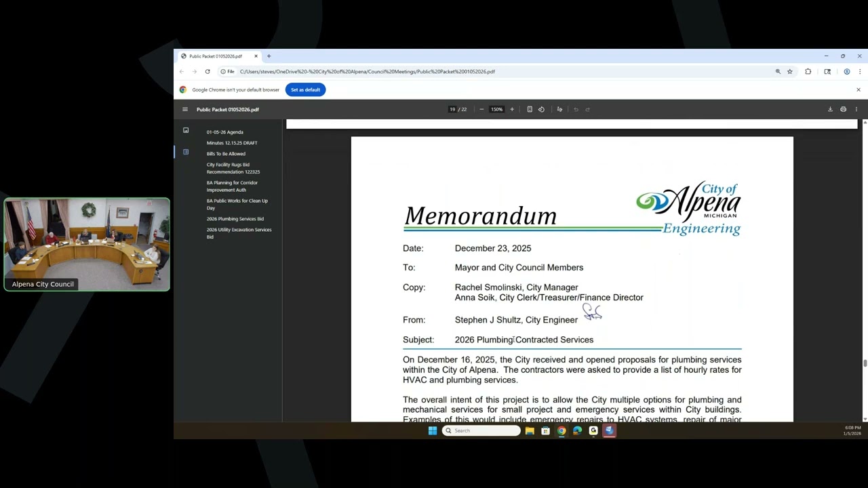Bookmark this page with star icon
Screen dimensions: 868x488
click(790, 71)
